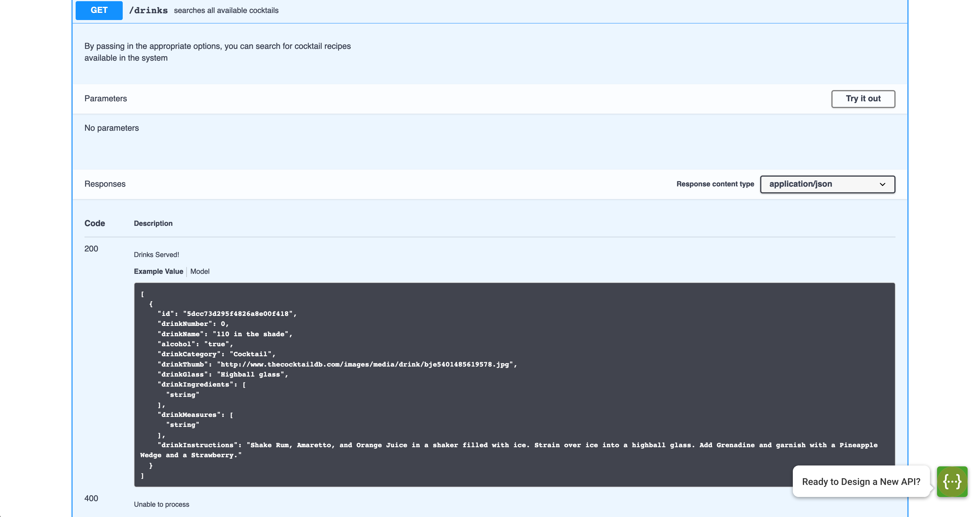Viewport: 980px width, 517px height.
Task: Click the 200 response code
Action: pos(91,248)
